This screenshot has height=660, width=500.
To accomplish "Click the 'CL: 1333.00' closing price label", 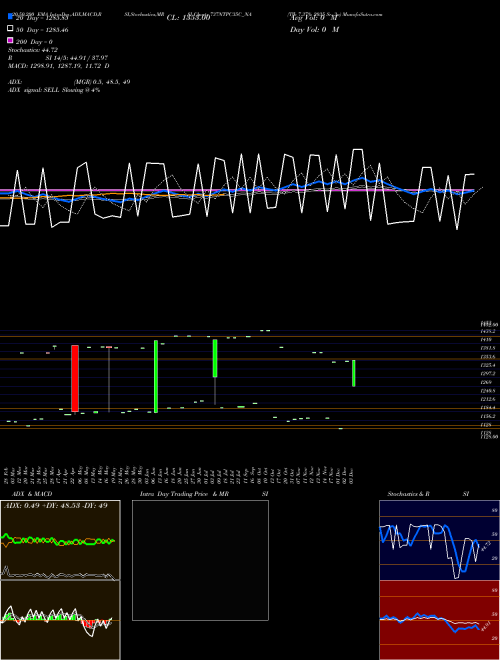I will pos(188,18).
